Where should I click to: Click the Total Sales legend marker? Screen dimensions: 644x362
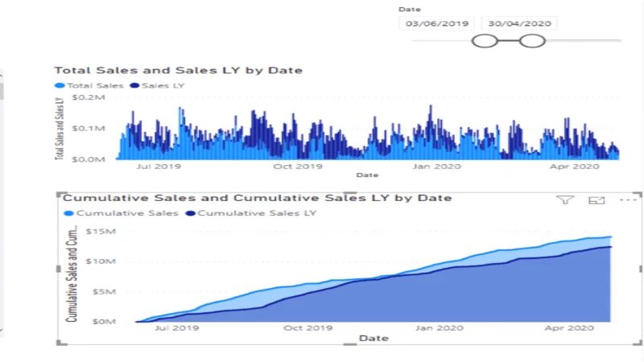tap(60, 85)
